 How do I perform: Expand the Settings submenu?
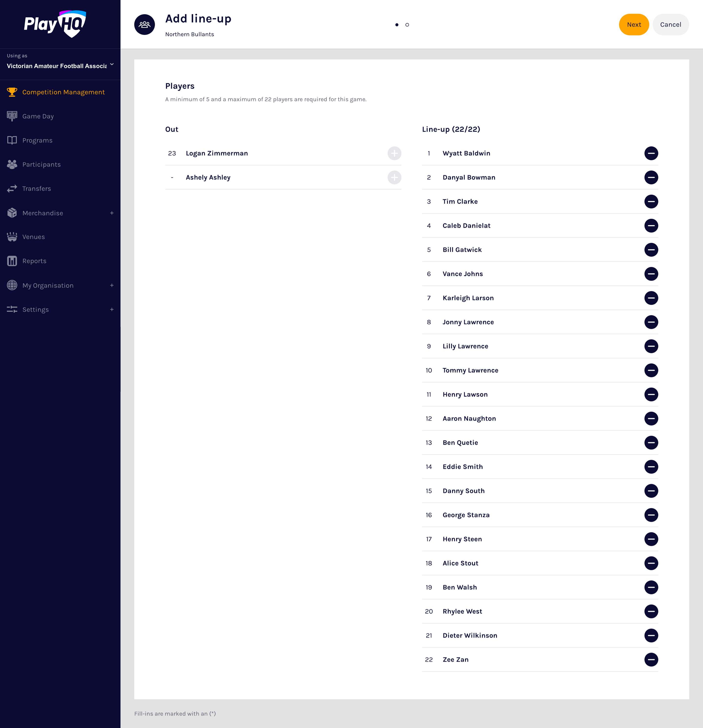[x=112, y=310]
